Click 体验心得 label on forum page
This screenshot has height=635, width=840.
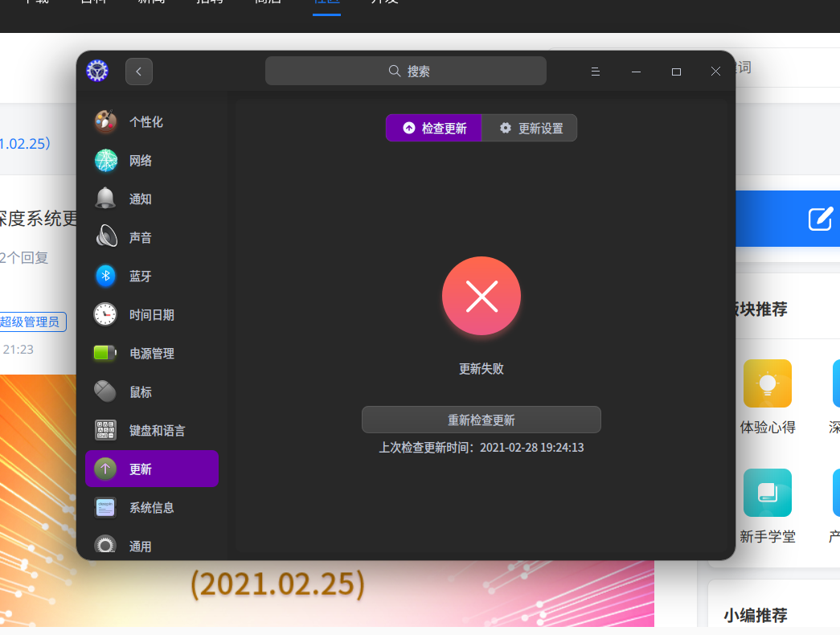[x=767, y=427]
